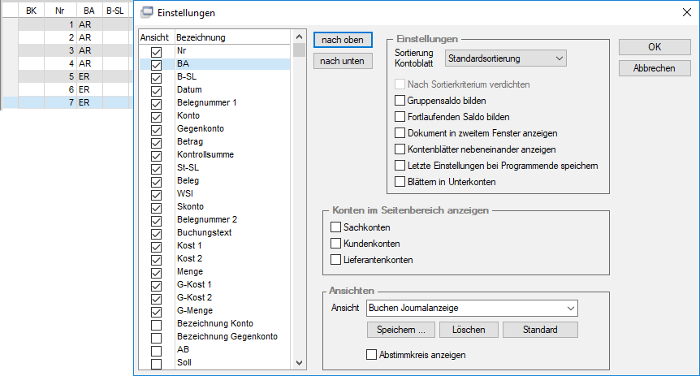Select journal row 1 AR
The image size is (700, 376).
click(67, 25)
